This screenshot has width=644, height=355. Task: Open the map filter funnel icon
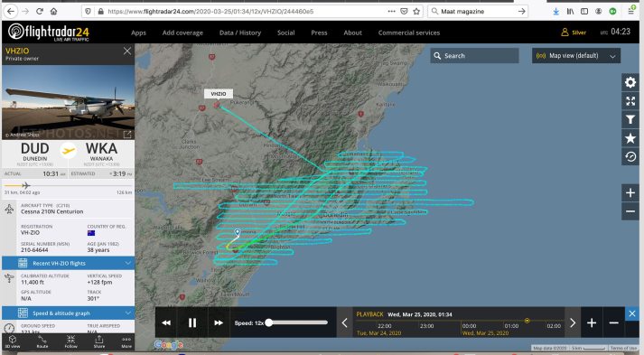pos(630,119)
